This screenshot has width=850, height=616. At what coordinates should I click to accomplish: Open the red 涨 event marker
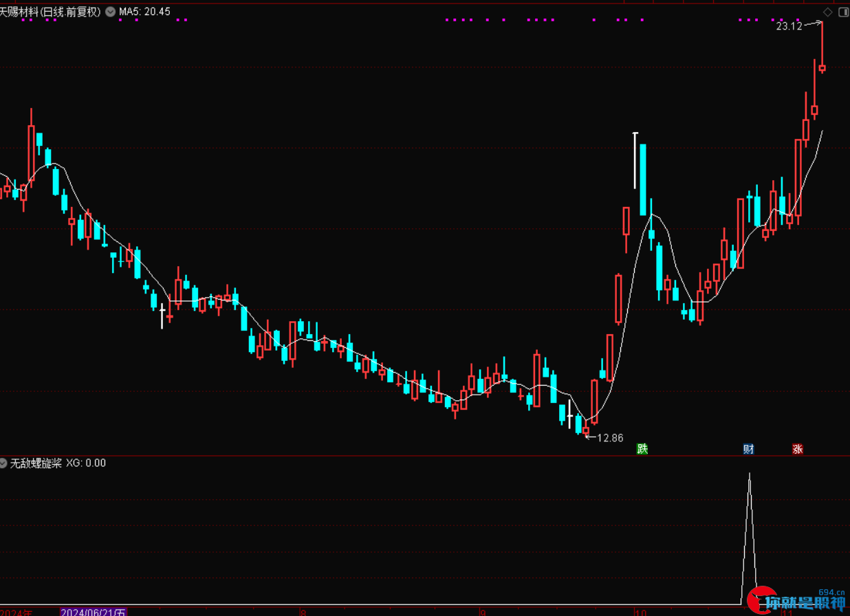coord(797,449)
